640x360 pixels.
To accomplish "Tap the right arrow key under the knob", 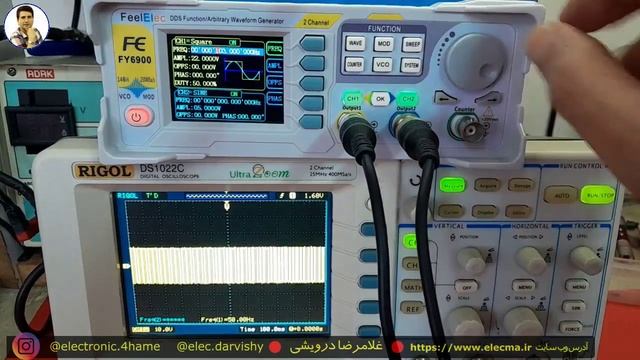I will [x=488, y=98].
